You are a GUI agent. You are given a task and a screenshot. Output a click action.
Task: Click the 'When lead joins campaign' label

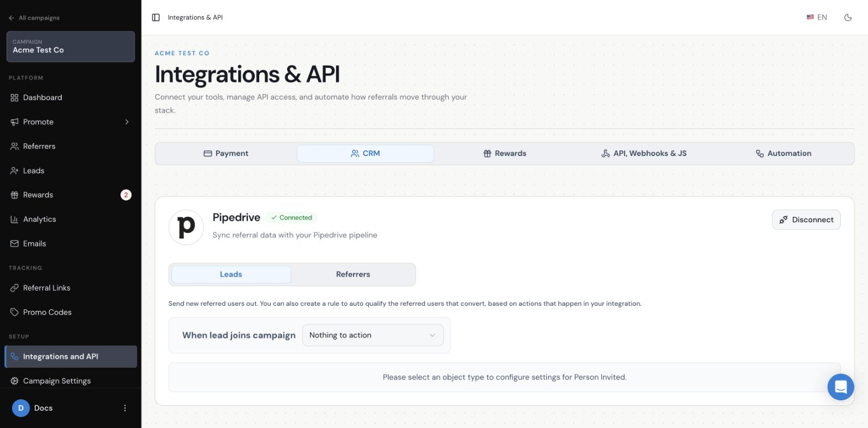239,335
